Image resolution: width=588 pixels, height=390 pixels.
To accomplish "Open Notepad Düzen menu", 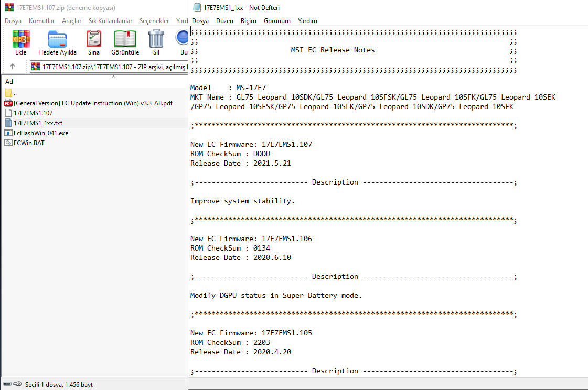I will coord(224,21).
